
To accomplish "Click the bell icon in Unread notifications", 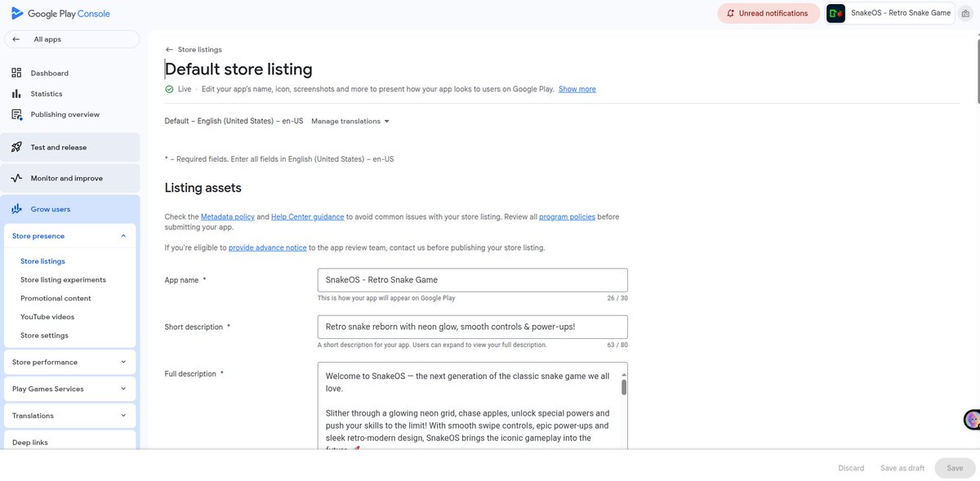I will (731, 13).
